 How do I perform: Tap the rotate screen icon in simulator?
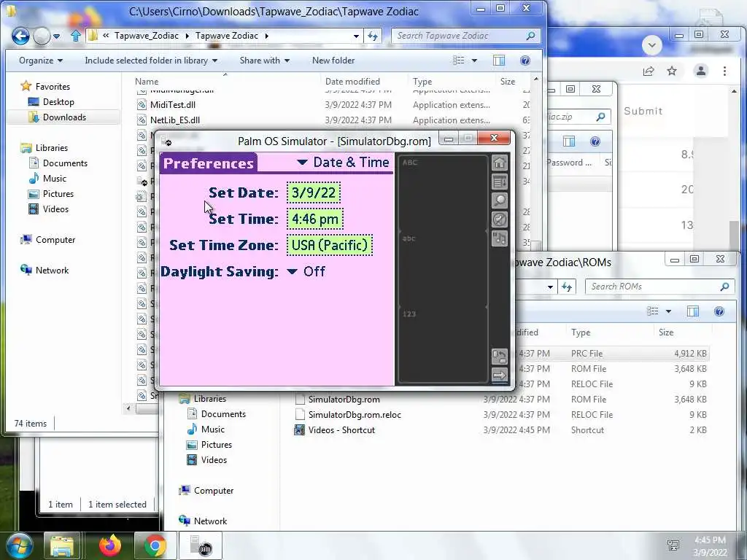coord(499,356)
